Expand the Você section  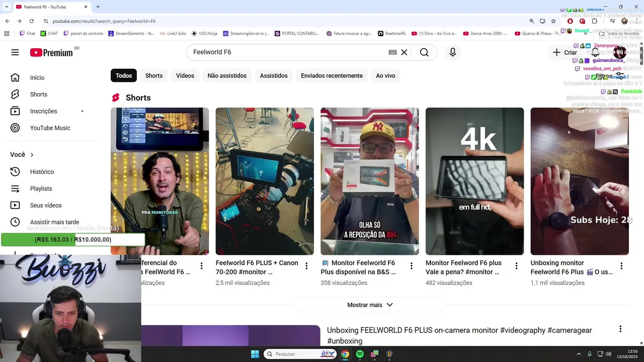click(22, 155)
